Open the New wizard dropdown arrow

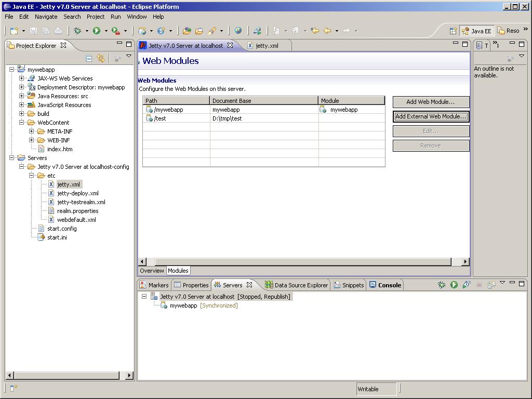(x=23, y=31)
